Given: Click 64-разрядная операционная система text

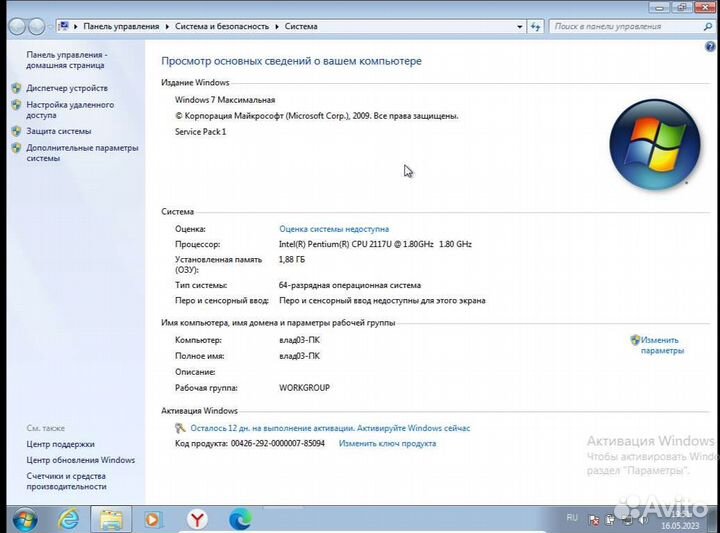Looking at the screenshot, I should (x=350, y=285).
